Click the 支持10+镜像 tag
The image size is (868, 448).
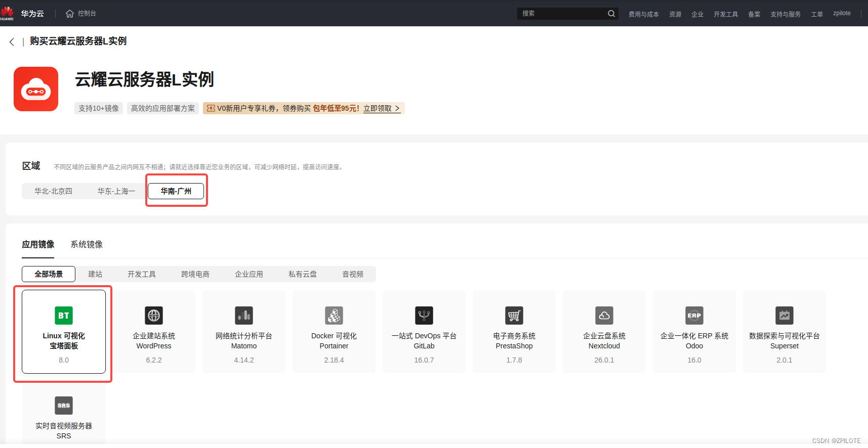(99, 108)
